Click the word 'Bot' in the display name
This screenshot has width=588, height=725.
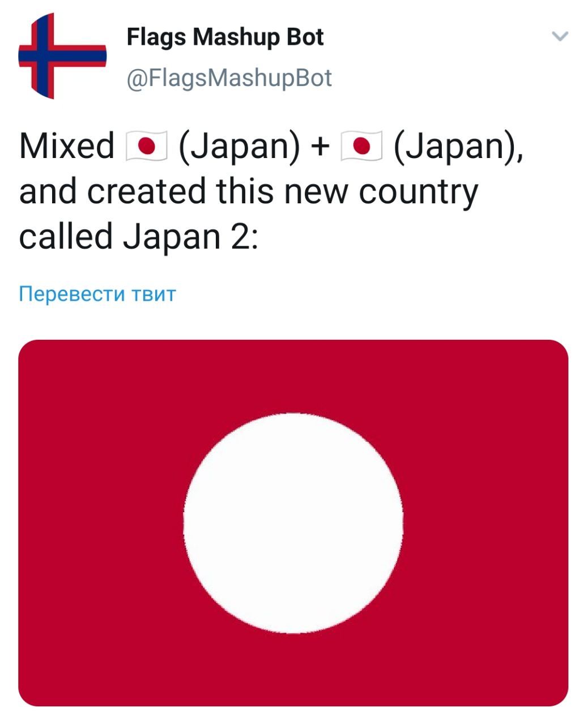click(305, 37)
